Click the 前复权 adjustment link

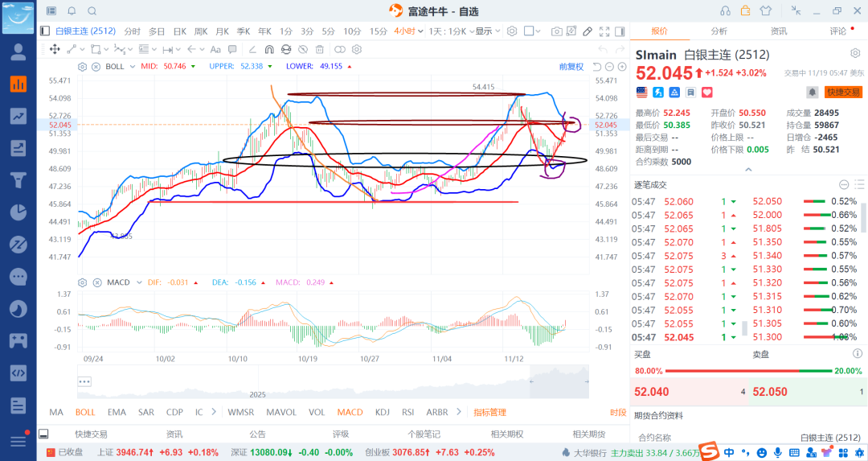click(x=571, y=67)
